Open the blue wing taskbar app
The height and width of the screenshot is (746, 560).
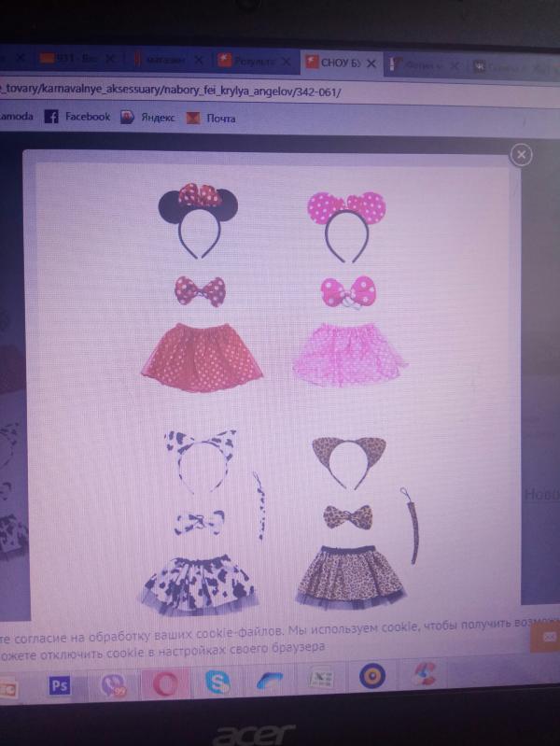pyautogui.click(x=270, y=681)
